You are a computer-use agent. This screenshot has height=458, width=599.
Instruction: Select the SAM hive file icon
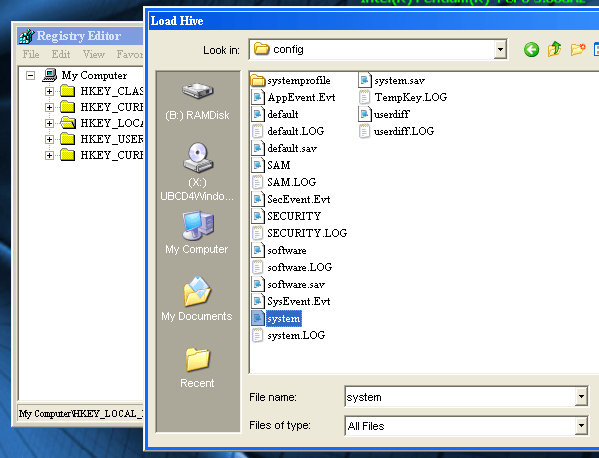click(258, 165)
